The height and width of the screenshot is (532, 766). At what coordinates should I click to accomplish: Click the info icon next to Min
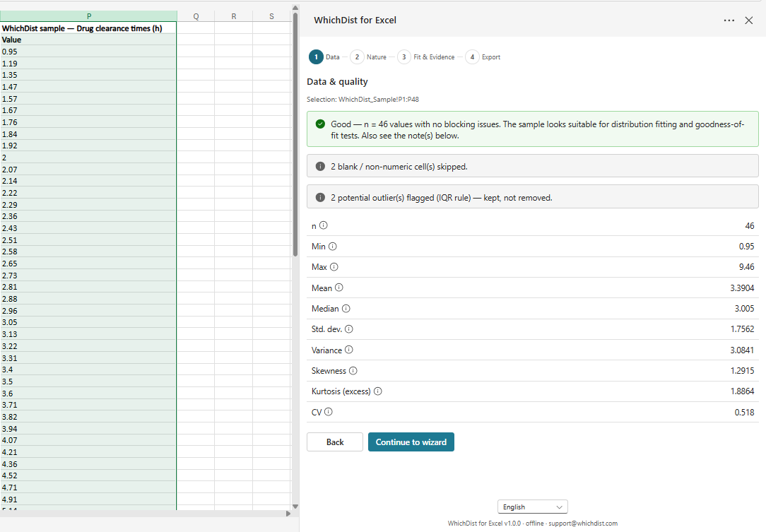(333, 246)
